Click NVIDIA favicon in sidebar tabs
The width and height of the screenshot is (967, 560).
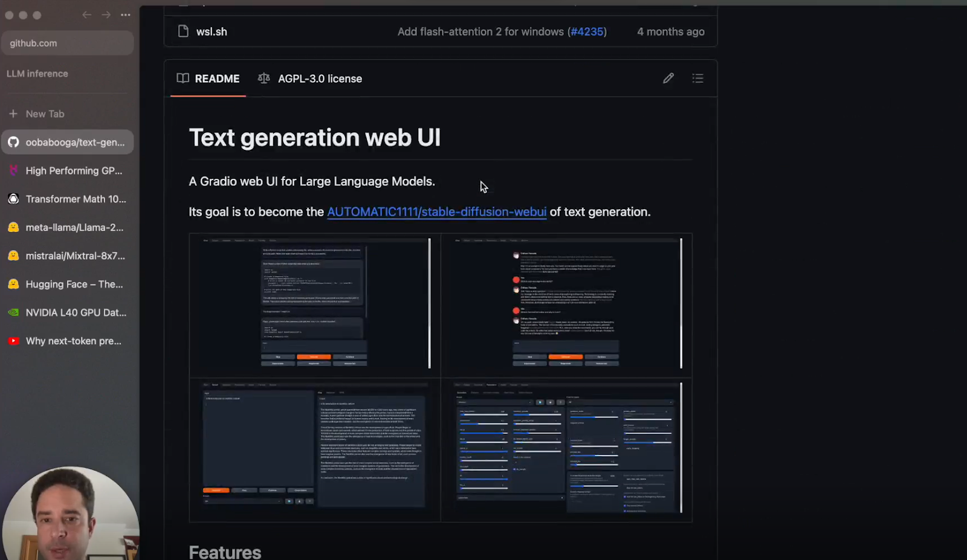point(13,313)
